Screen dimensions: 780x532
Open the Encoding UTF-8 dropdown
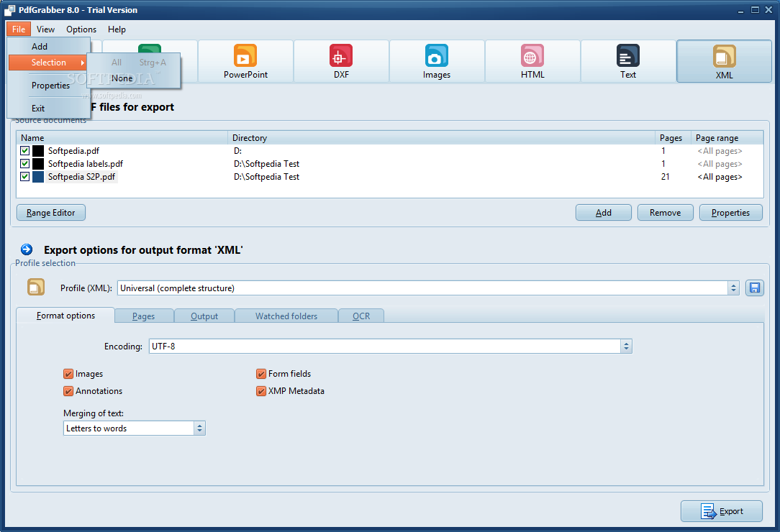[x=626, y=346]
